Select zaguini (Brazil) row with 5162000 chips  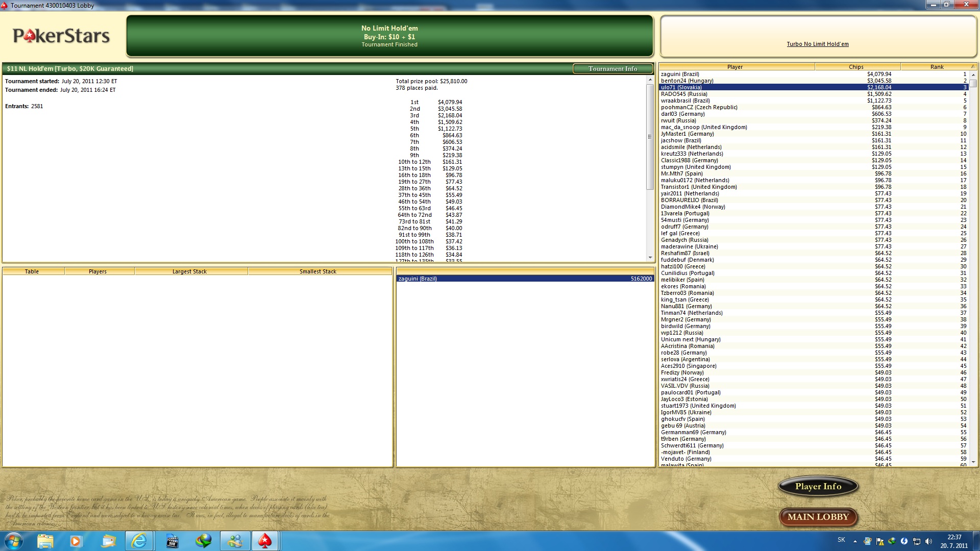(525, 279)
